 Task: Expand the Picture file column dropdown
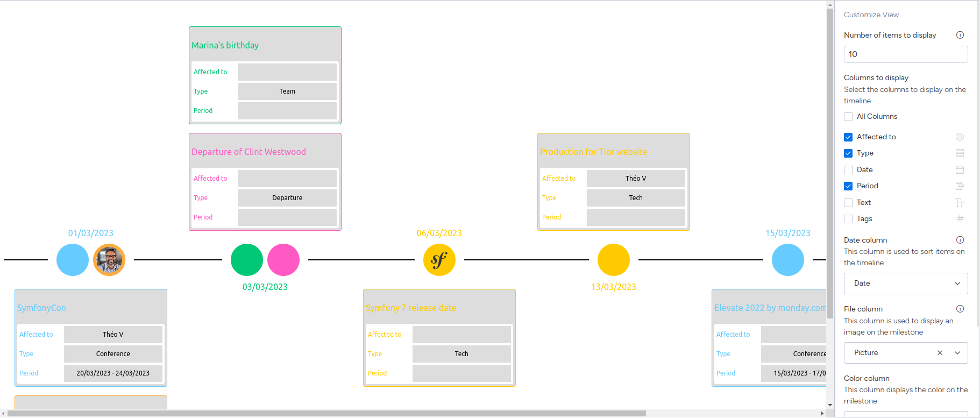pos(957,353)
